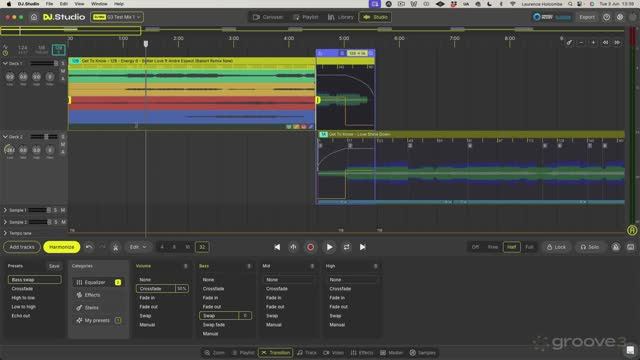The image size is (640, 360).
Task: Click the Deck 1 Low EQ knob
Action: 10,77
